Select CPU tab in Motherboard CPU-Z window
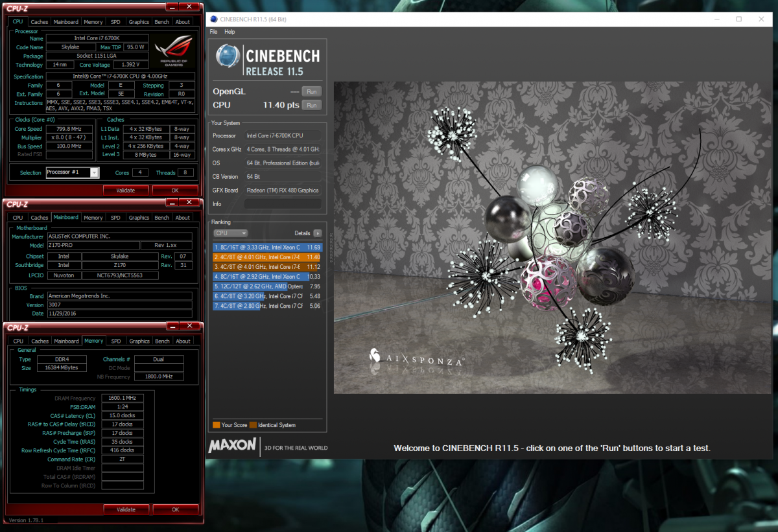778x532 pixels. tap(18, 218)
